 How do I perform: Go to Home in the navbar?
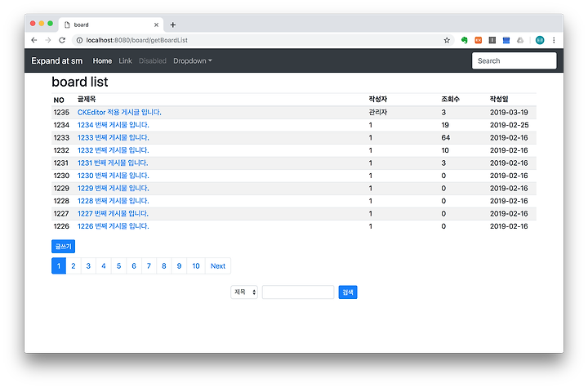coord(102,60)
